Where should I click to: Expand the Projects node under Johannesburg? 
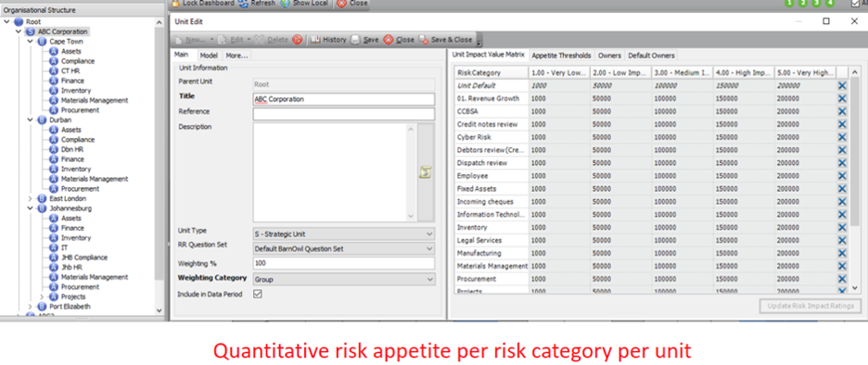click(x=42, y=296)
